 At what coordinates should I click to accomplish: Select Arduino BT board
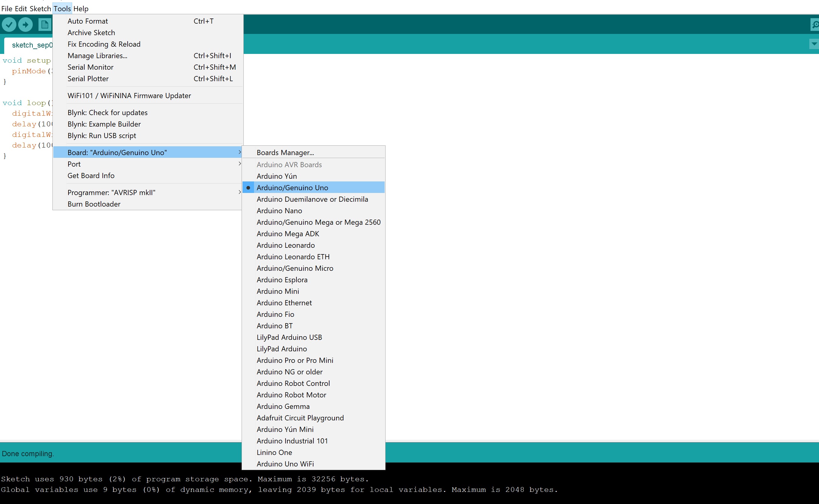point(313,326)
